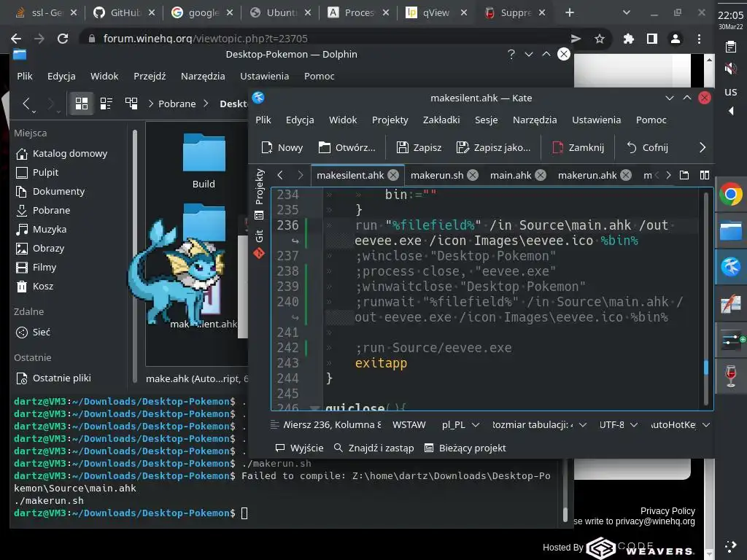Close the main.ahk tab
The height and width of the screenshot is (560, 747).
pos(541,175)
